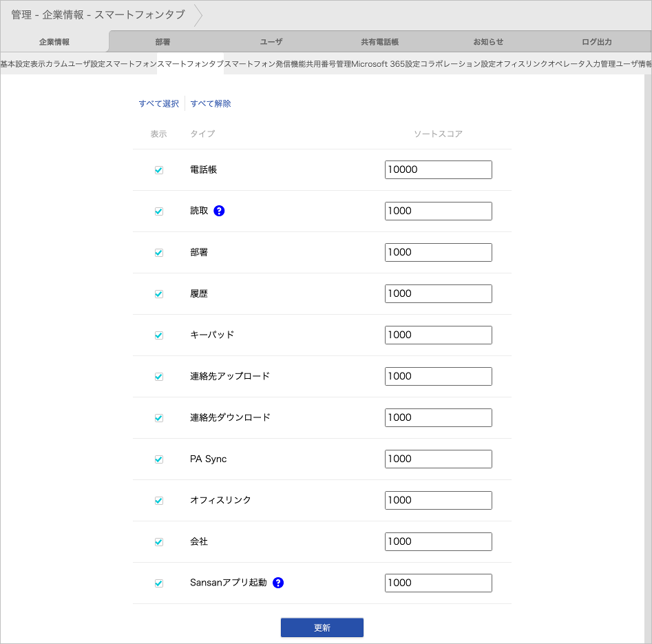Click the オフィスリンク sort score field
652x644 pixels.
point(438,501)
